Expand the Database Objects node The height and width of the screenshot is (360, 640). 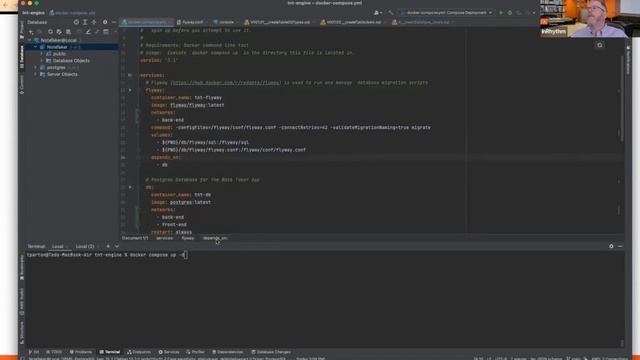42,60
